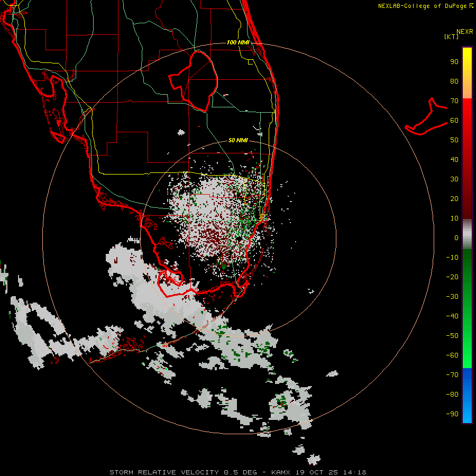This screenshot has width=476, height=476.
Task: Click the NEXR label above the color scale
Action: [465, 31]
